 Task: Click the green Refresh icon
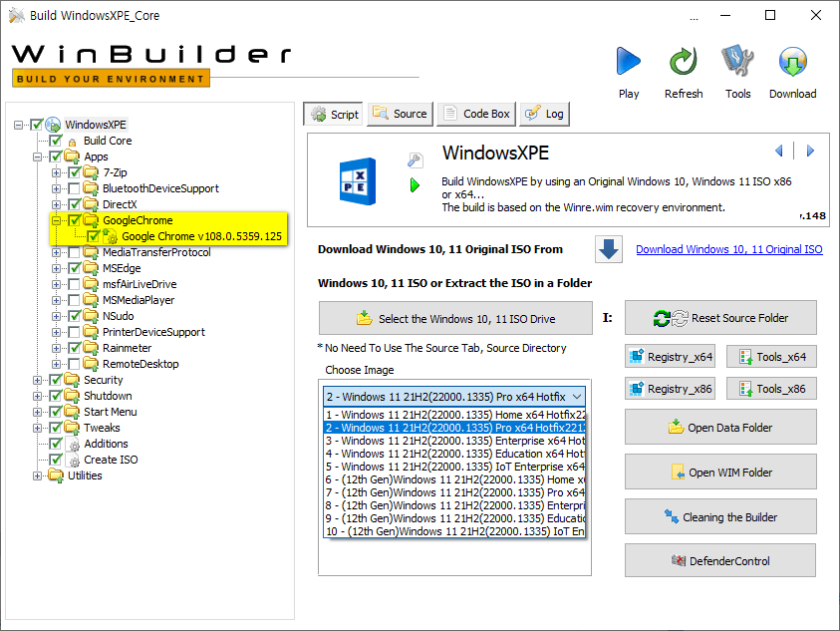(684, 61)
